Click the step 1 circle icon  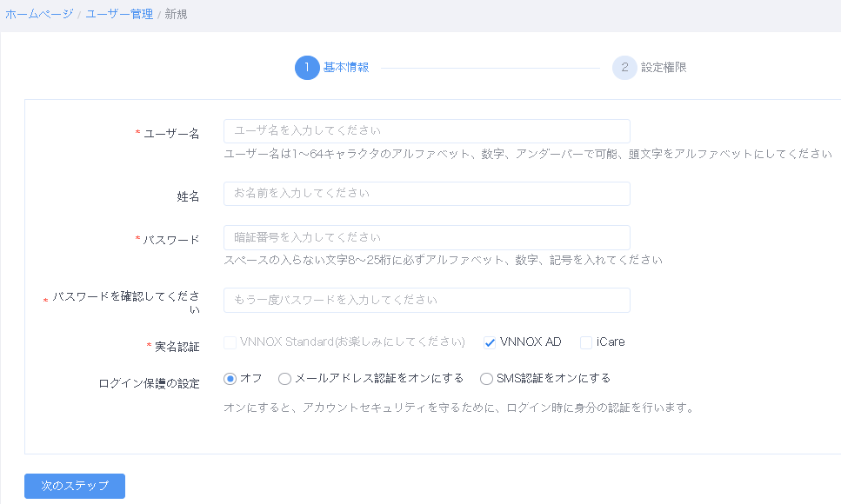coord(307,68)
